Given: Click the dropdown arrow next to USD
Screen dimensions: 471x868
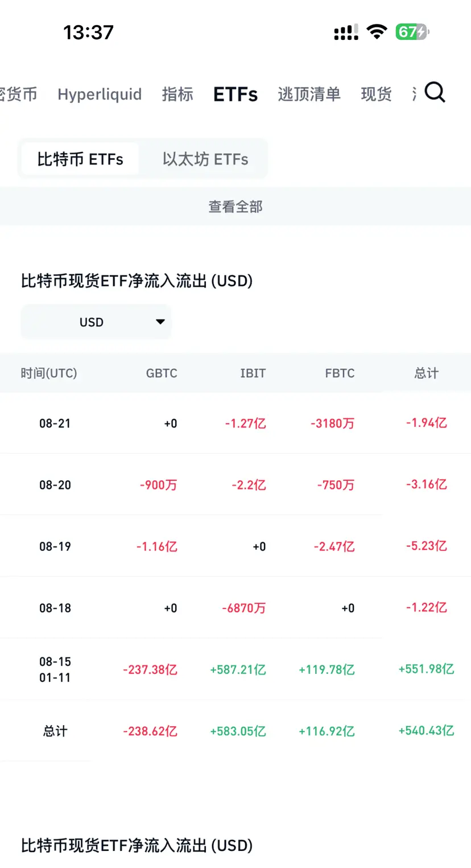Looking at the screenshot, I should [x=160, y=322].
